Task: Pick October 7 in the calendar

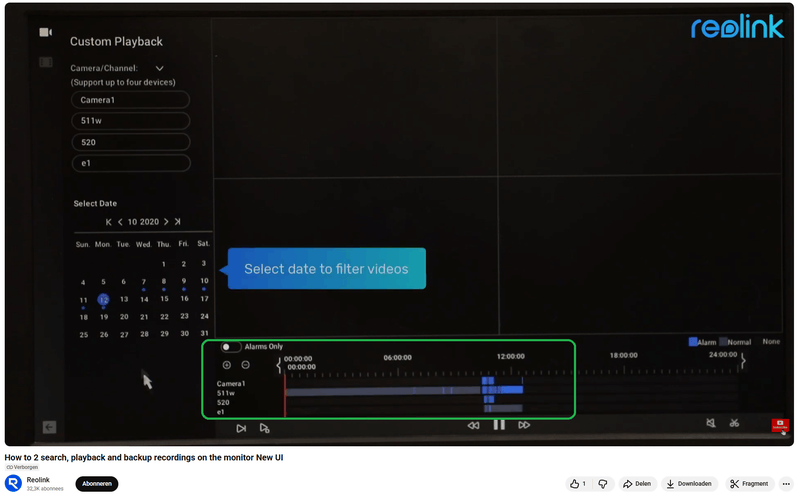Action: [144, 282]
